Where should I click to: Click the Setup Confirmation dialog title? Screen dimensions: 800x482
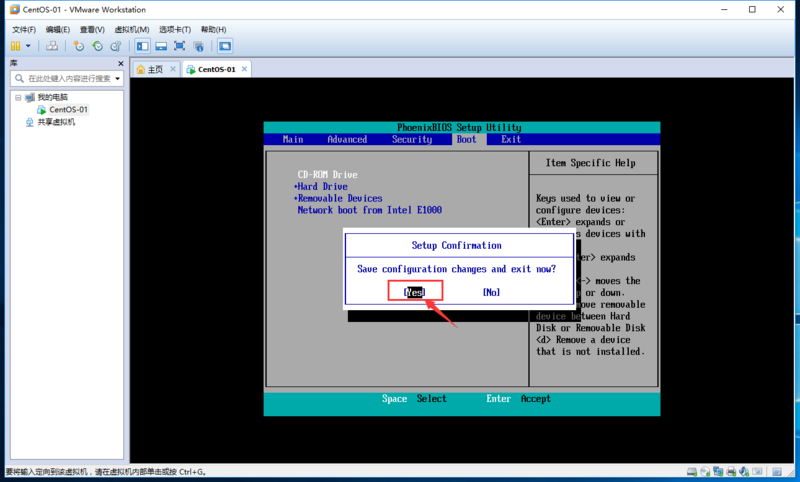457,245
